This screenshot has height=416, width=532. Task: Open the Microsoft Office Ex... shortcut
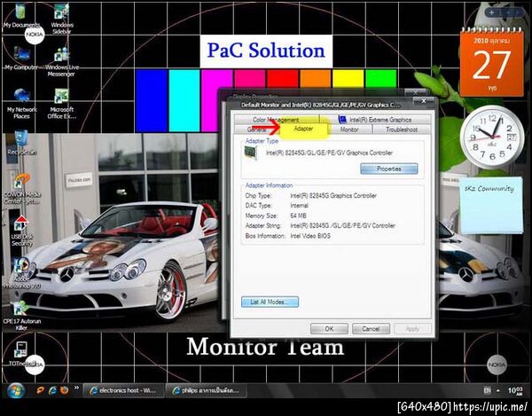tap(62, 104)
